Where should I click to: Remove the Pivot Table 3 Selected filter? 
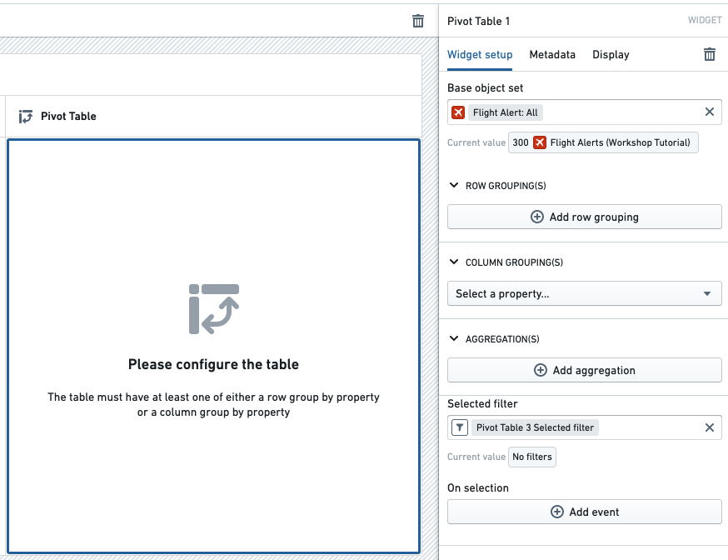click(x=710, y=427)
